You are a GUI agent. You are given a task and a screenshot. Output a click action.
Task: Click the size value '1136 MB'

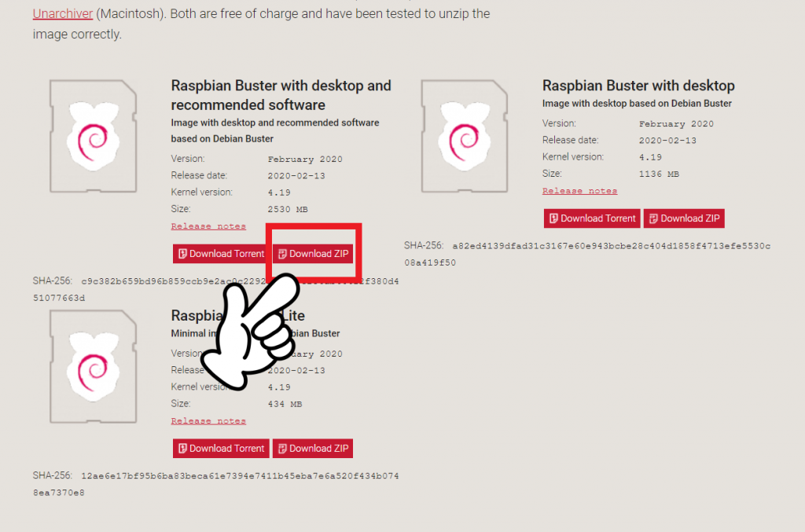[659, 174]
